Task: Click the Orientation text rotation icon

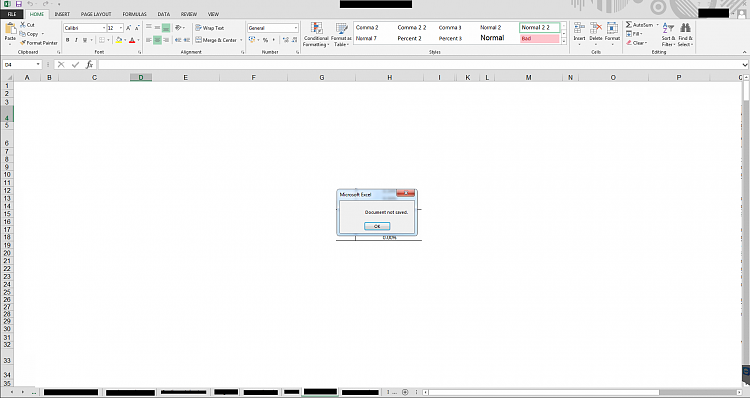Action: pos(179,28)
